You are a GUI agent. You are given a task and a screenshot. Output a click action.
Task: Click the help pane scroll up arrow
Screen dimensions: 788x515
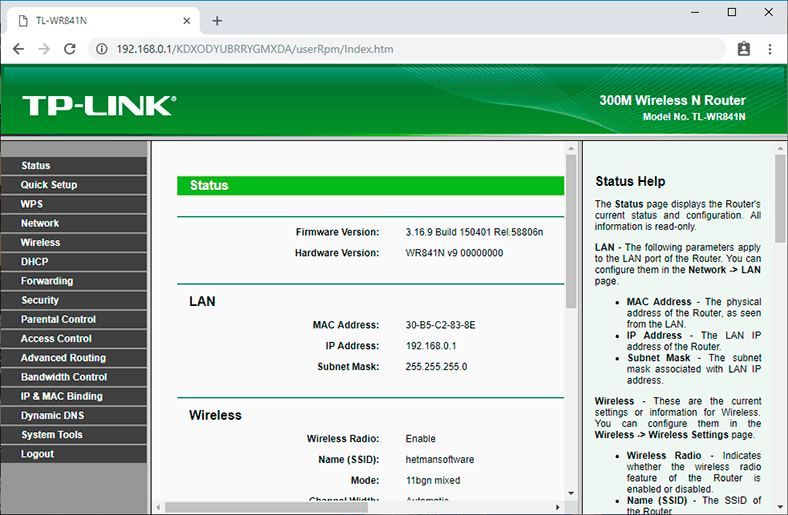coord(780,148)
